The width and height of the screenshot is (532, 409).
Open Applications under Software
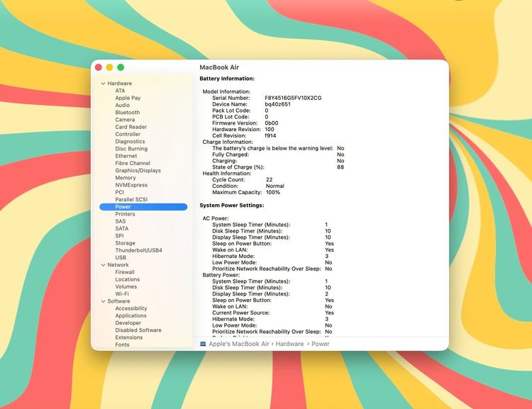click(x=131, y=315)
